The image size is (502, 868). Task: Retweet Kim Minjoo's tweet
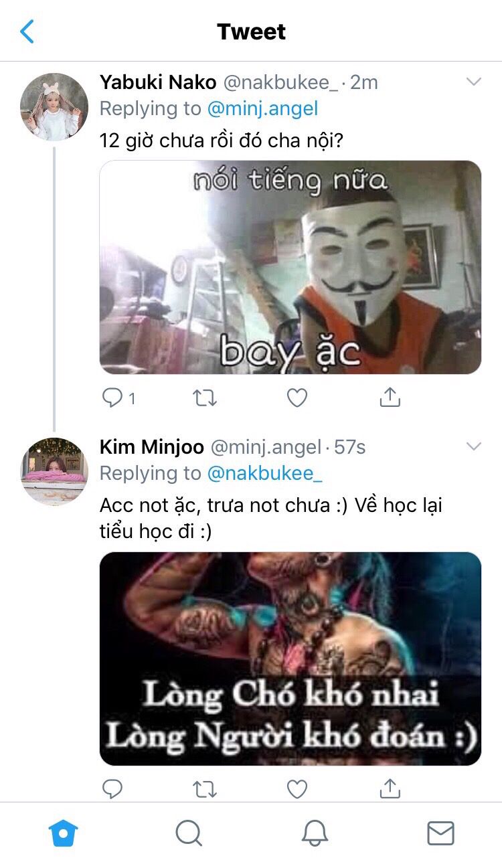204,789
